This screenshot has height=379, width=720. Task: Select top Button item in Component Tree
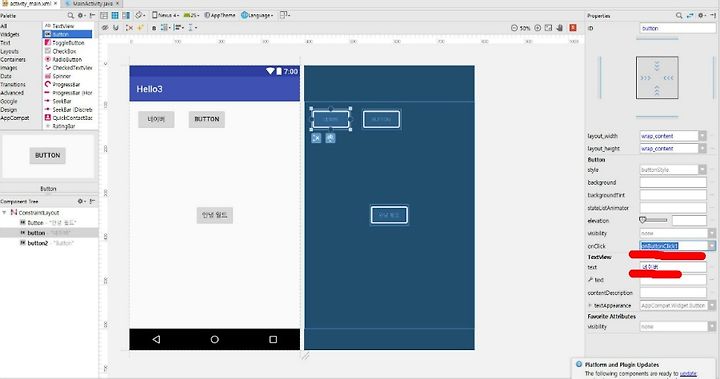click(49, 223)
